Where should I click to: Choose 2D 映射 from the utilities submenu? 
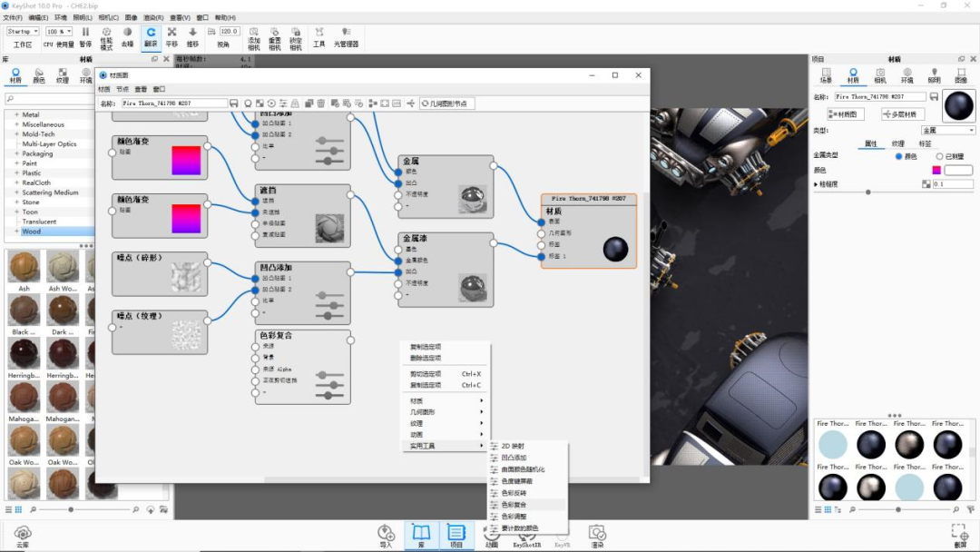(527, 447)
